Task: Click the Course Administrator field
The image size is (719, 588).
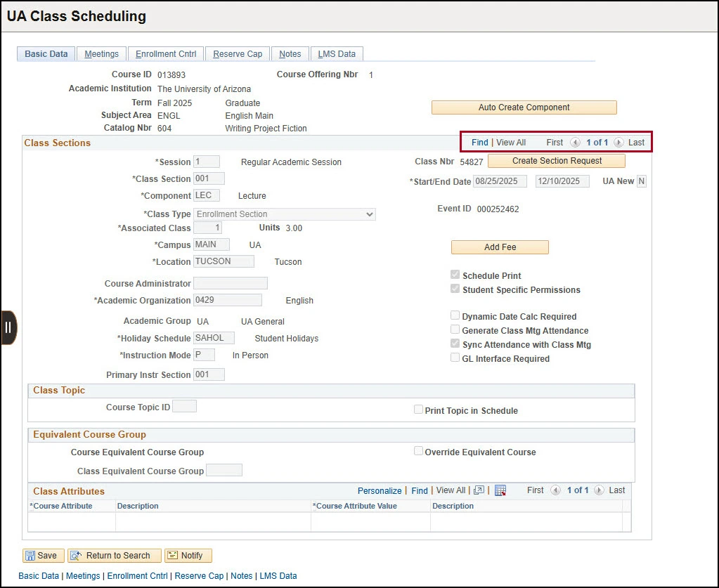Action: 231,283
